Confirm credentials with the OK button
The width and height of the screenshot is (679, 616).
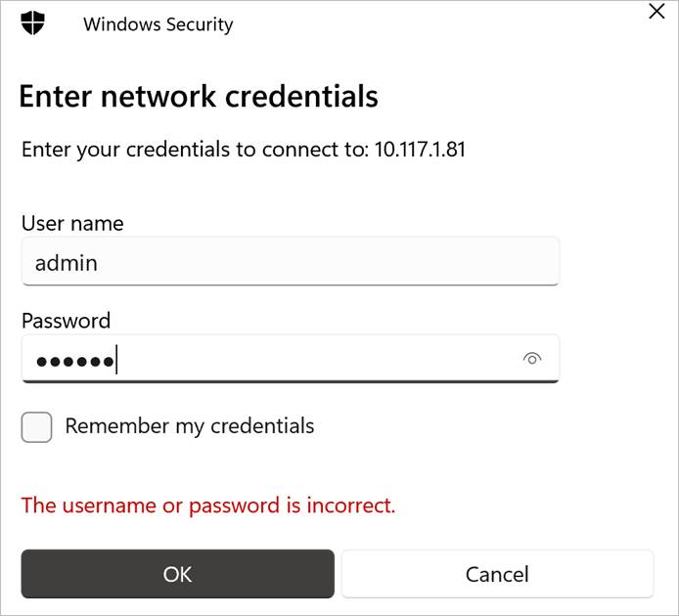coord(177,574)
